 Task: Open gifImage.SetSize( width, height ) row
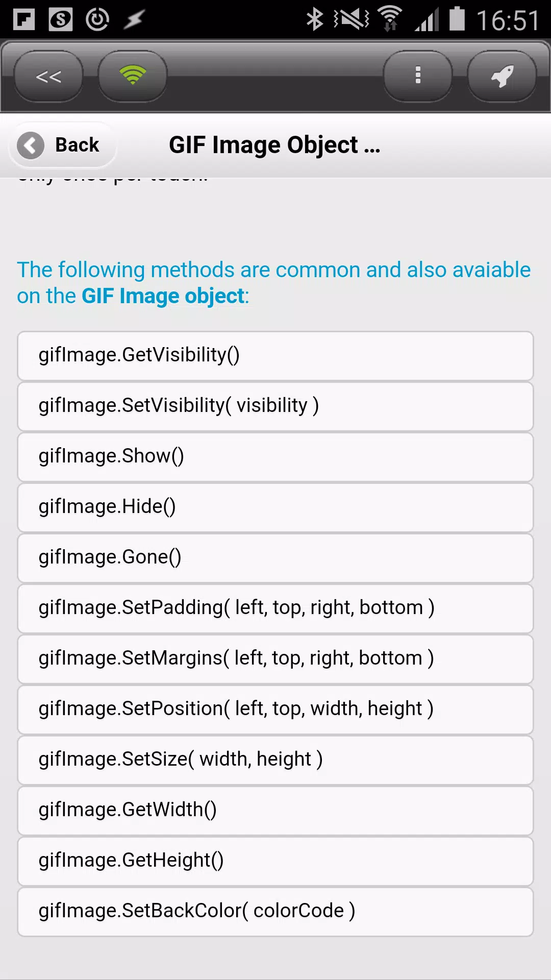point(275,760)
